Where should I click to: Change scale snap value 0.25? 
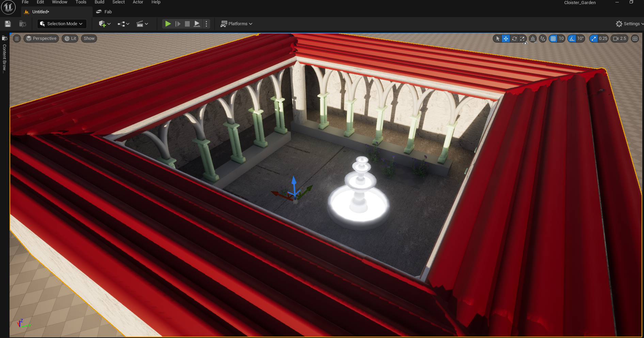(603, 39)
